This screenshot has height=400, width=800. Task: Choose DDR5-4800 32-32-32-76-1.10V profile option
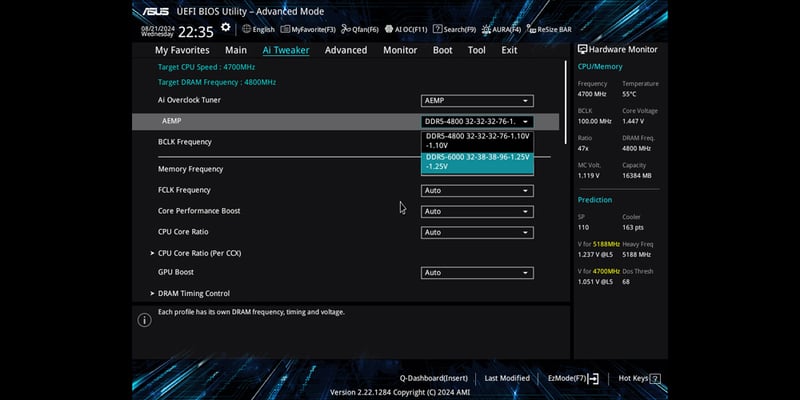tap(477, 141)
